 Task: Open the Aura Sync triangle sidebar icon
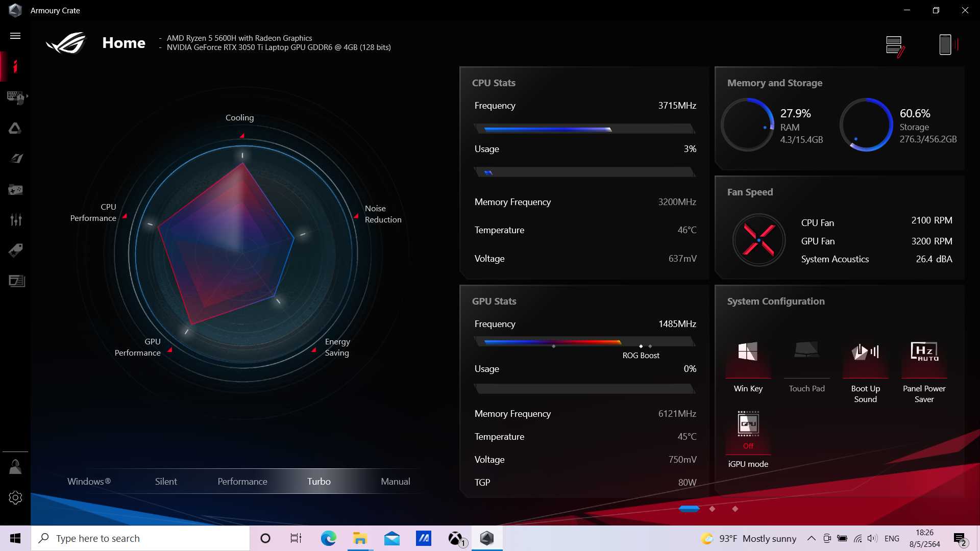click(15, 128)
